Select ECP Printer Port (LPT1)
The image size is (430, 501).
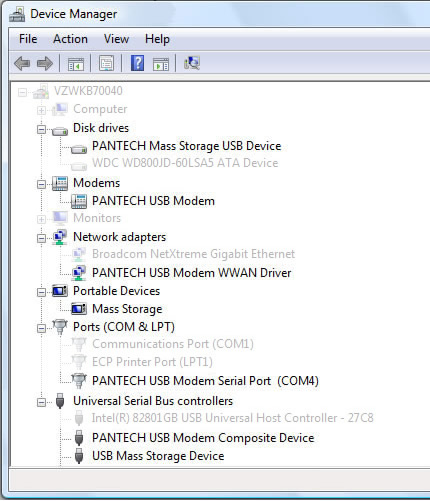[x=152, y=362]
